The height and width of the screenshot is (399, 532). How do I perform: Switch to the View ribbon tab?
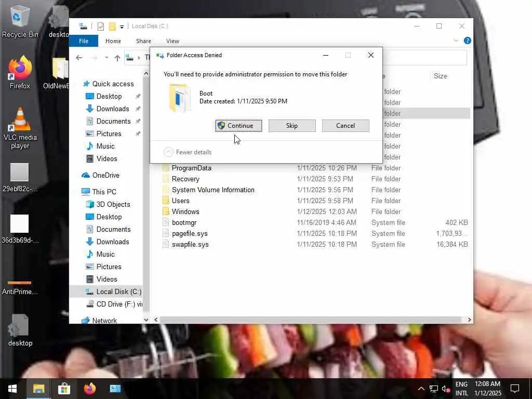click(172, 41)
